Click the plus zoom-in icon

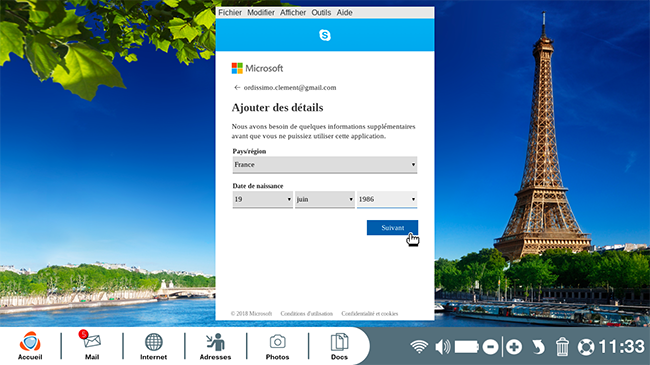514,347
